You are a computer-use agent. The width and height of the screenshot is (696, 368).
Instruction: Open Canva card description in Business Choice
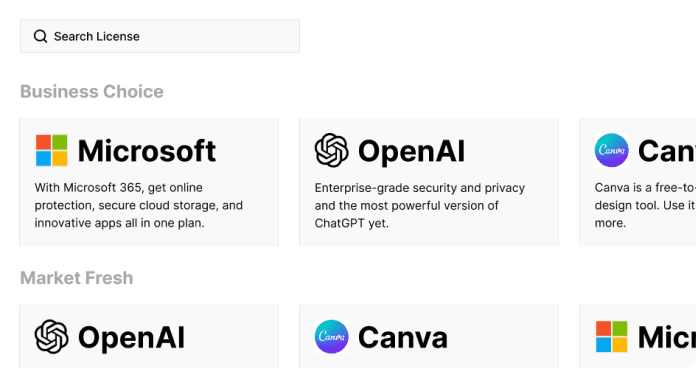click(x=645, y=205)
